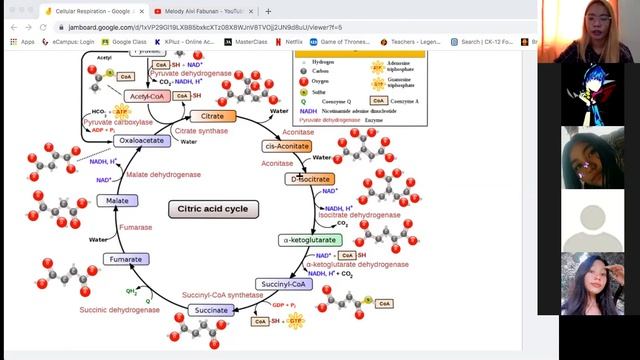
Task: Close the Cellular Respiration tab
Action: click(x=142, y=11)
